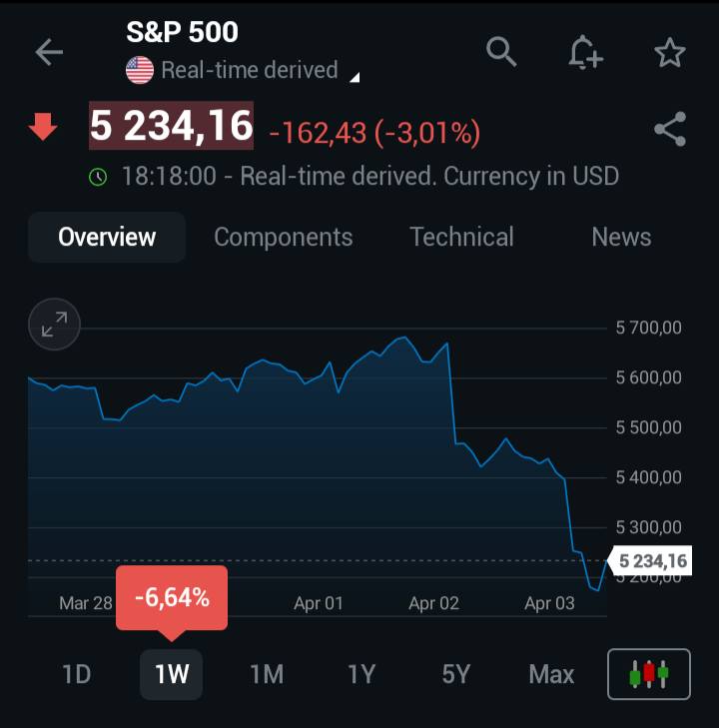Add S&P 500 to favorites star

coord(669,52)
